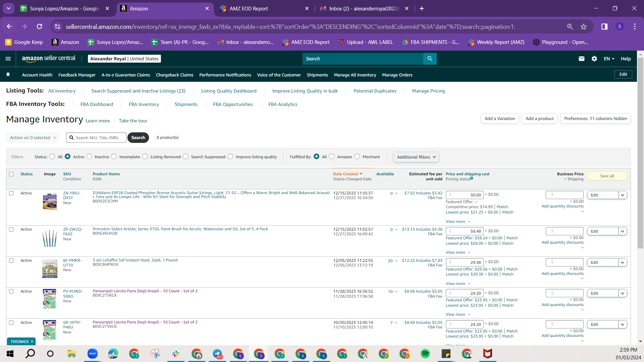Open Spotify from the taskbar
This screenshot has height=362, width=644.
coord(425,354)
